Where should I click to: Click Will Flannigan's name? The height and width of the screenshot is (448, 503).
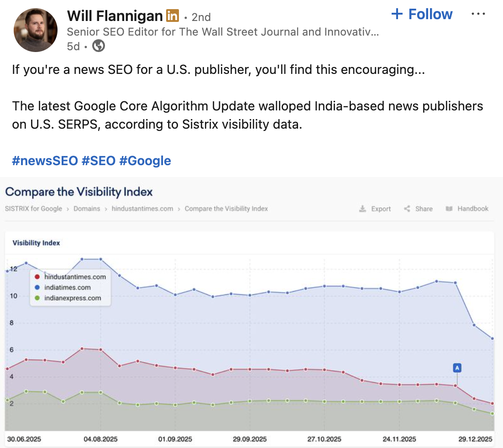115,15
